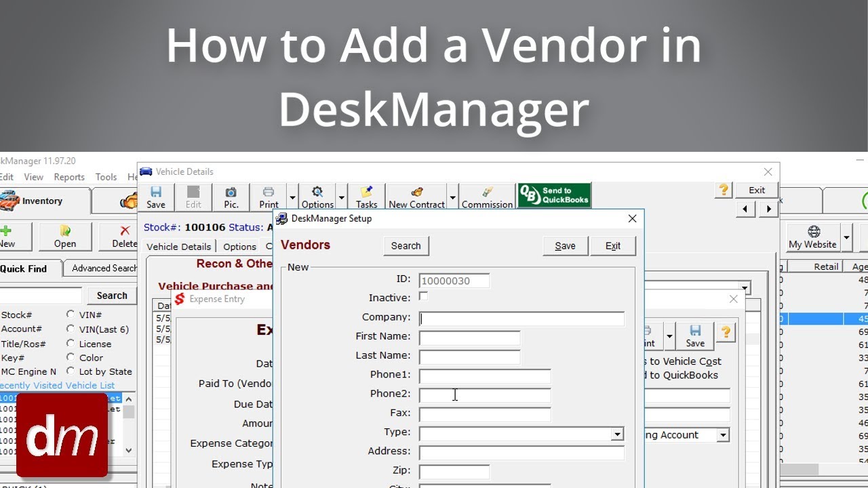Viewport: 868px width, 488px height.
Task: Open Recently Visited Vehicle List link
Action: coord(57,385)
